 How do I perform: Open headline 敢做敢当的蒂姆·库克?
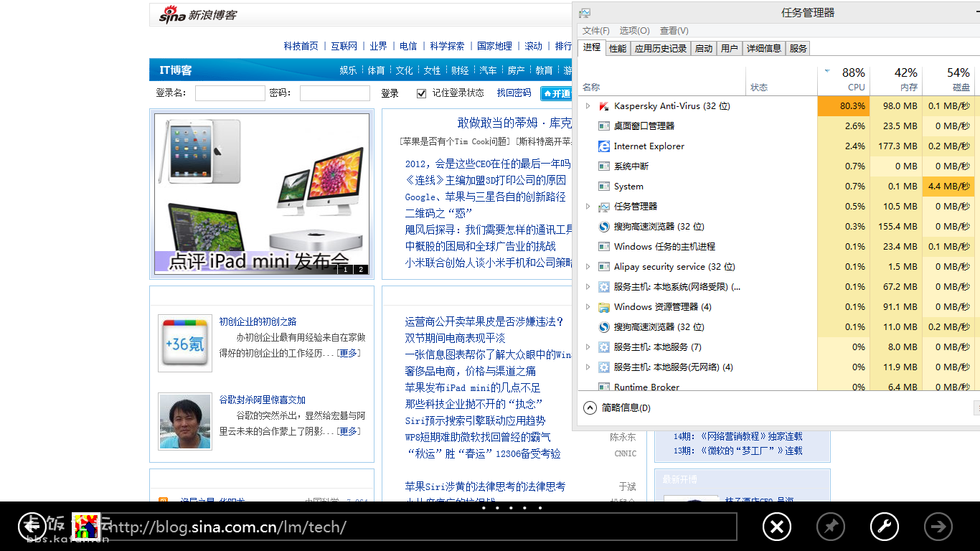click(515, 123)
